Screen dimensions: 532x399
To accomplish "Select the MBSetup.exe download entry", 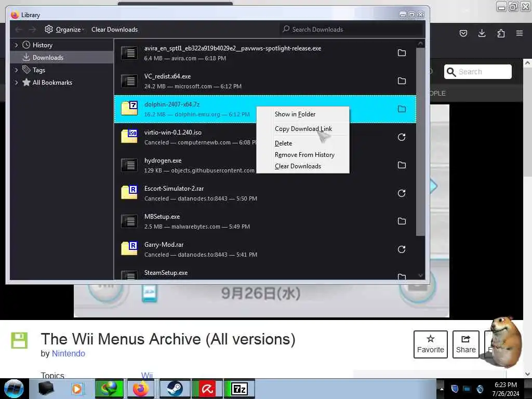I will (265, 221).
